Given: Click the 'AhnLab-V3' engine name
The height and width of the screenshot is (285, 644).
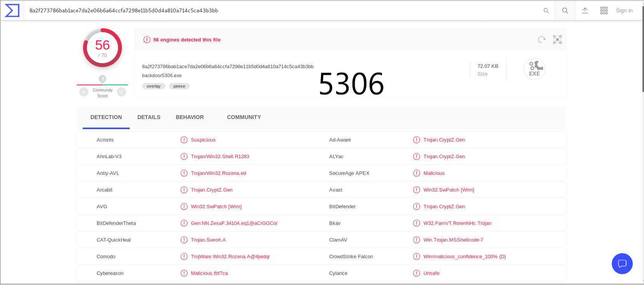Looking at the screenshot, I should pos(109,157).
